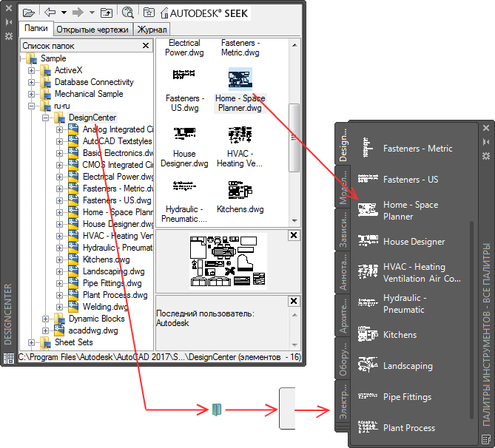This screenshot has height=448, width=495.
Task: Close the description pane
Action: pos(294,302)
